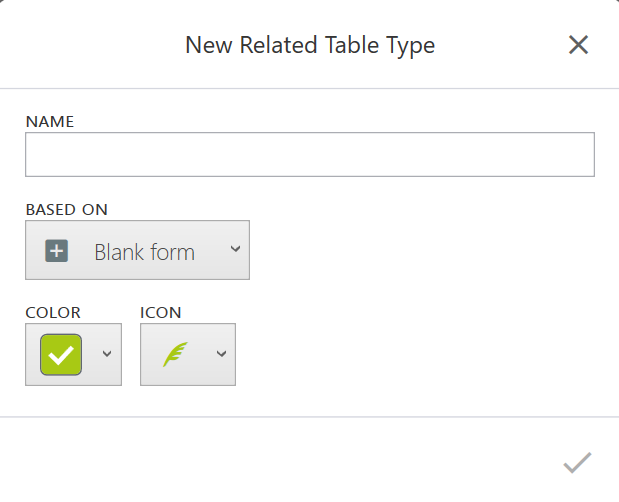Viewport: 619px width, 502px height.
Task: Expand the Color dropdown arrow
Action: coord(106,354)
